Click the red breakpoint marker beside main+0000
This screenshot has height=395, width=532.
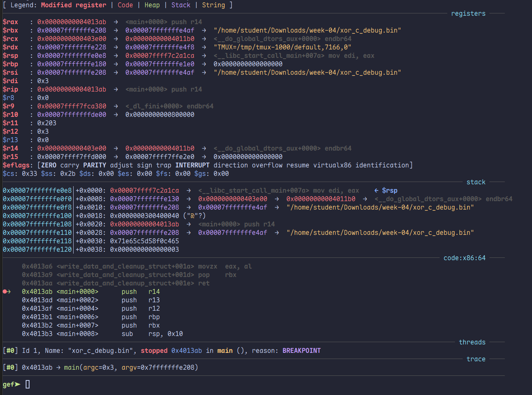pos(5,292)
